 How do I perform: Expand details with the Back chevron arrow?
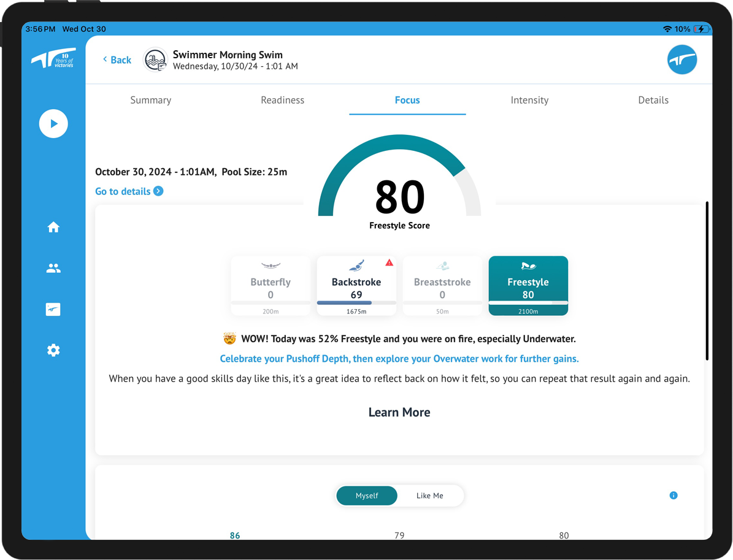[106, 59]
